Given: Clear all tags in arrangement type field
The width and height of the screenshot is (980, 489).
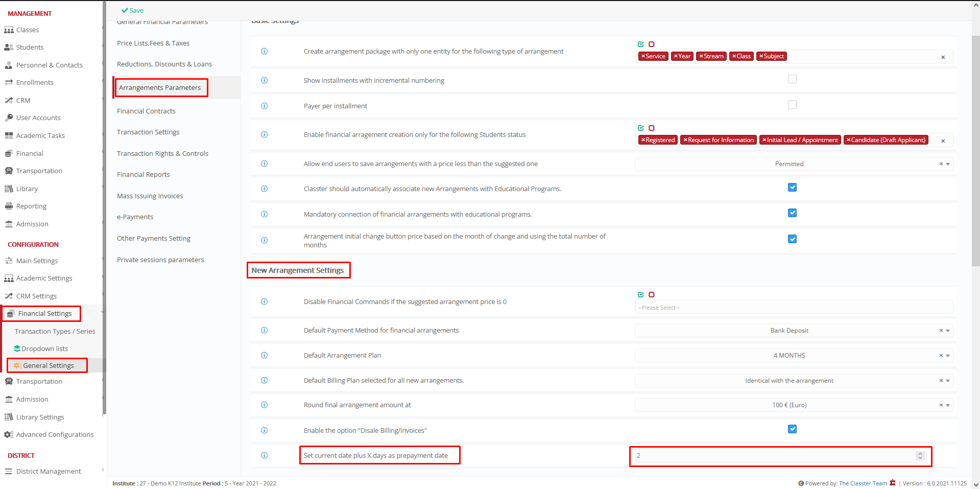Looking at the screenshot, I should click(x=943, y=57).
